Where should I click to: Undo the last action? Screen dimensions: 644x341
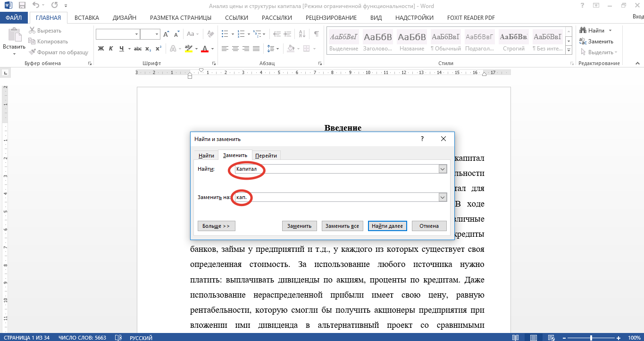click(36, 6)
